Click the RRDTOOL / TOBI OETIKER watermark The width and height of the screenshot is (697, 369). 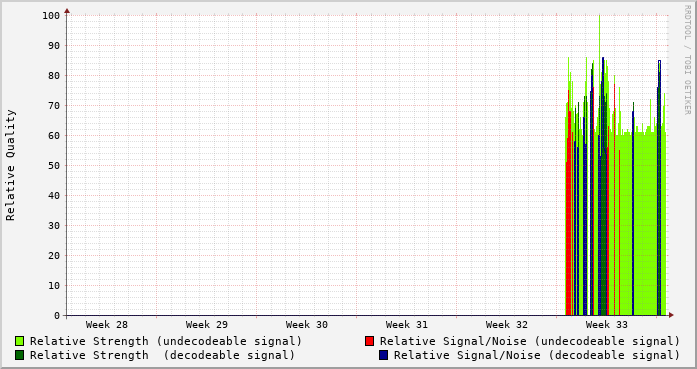click(687, 60)
